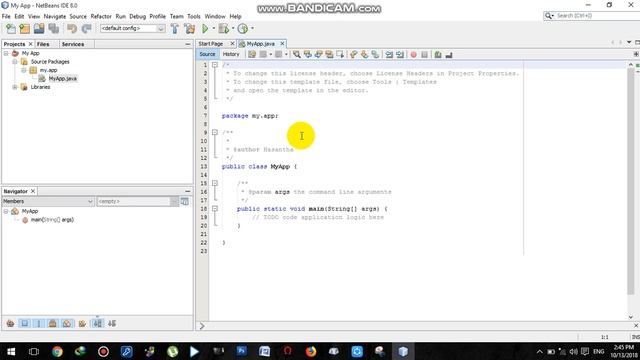Click the Comment editor toolbar icon
The width and height of the screenshot is (640, 360).
point(438,54)
